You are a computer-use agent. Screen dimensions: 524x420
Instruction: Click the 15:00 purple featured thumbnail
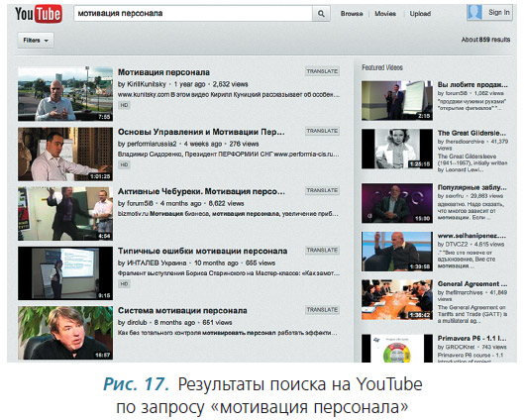click(397, 203)
